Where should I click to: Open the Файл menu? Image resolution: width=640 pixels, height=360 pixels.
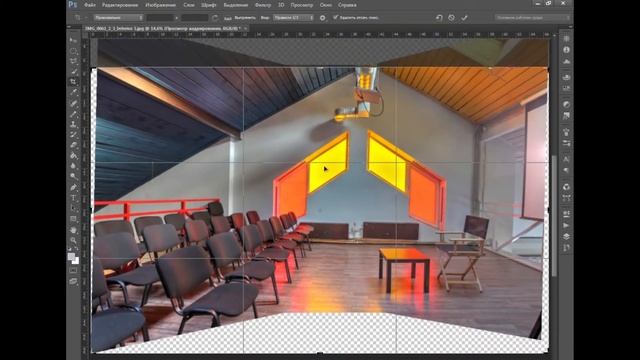89,5
